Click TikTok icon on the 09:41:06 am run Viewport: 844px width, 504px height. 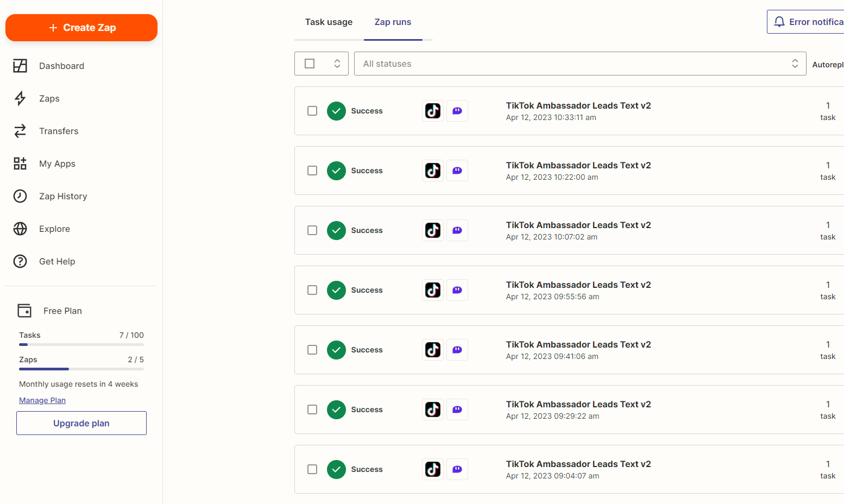433,350
